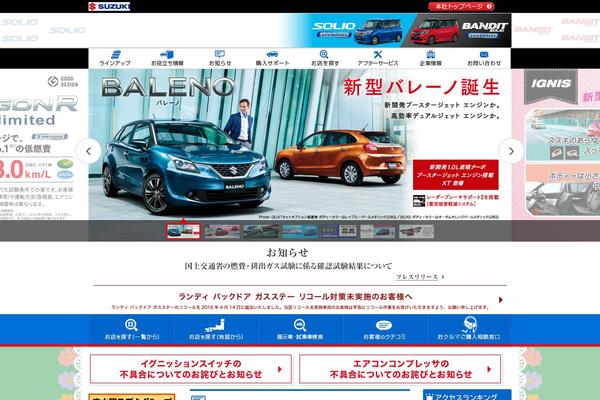Open the エアコンコンプレッサの不具合 notice button

[400, 369]
